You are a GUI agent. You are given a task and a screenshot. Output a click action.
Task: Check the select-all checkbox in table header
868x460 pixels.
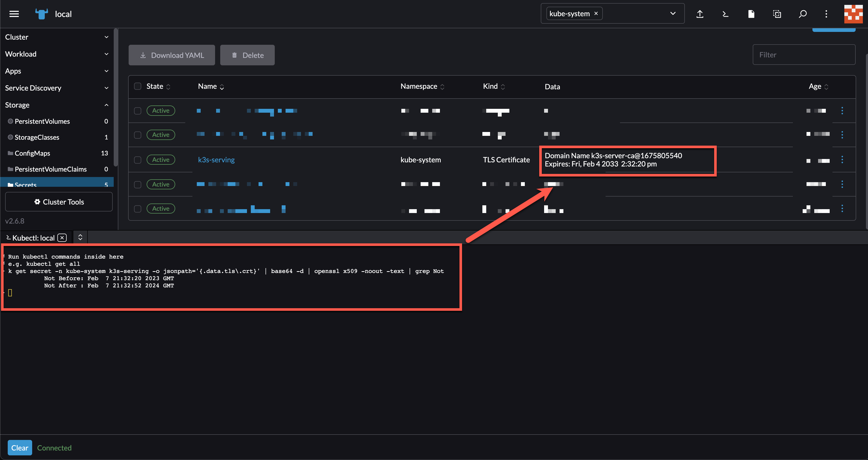tap(137, 86)
